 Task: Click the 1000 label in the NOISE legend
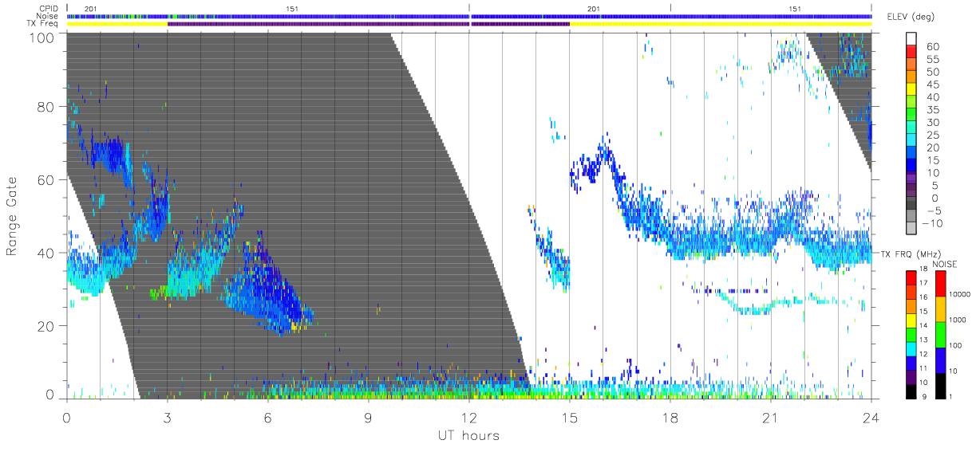[x=958, y=321]
